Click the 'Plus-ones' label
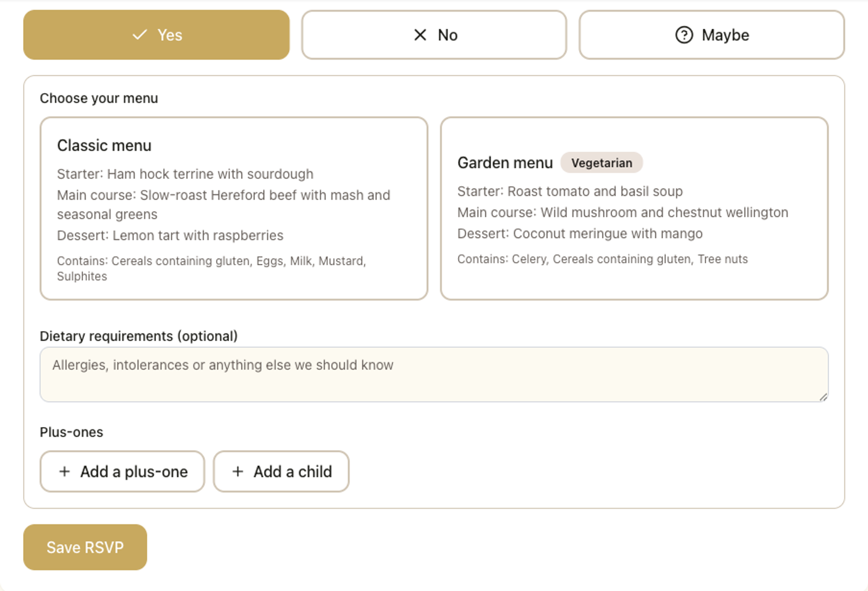 click(x=71, y=432)
